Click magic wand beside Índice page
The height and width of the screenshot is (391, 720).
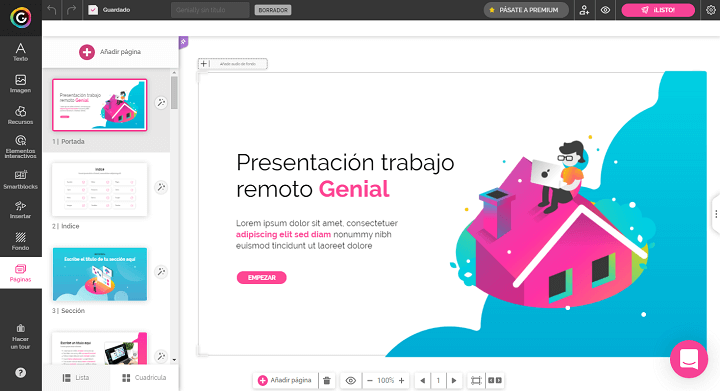tap(161, 187)
